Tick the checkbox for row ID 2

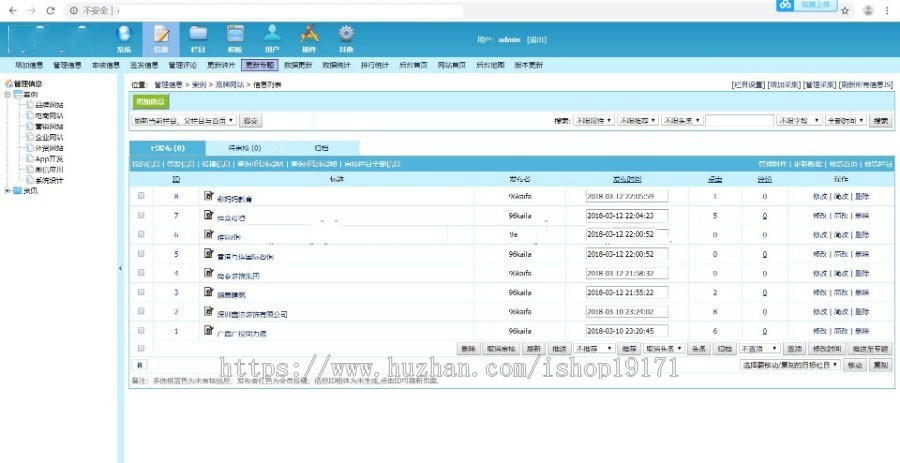coord(141,311)
